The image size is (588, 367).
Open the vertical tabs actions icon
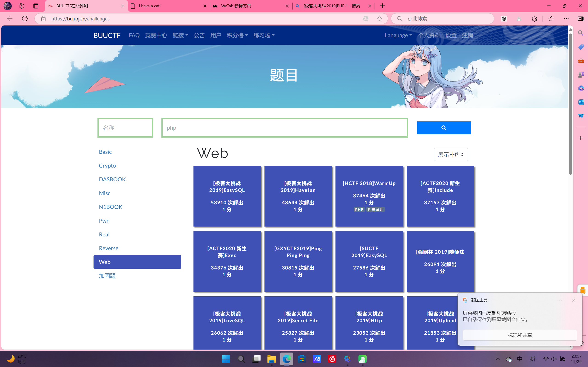(x=36, y=6)
